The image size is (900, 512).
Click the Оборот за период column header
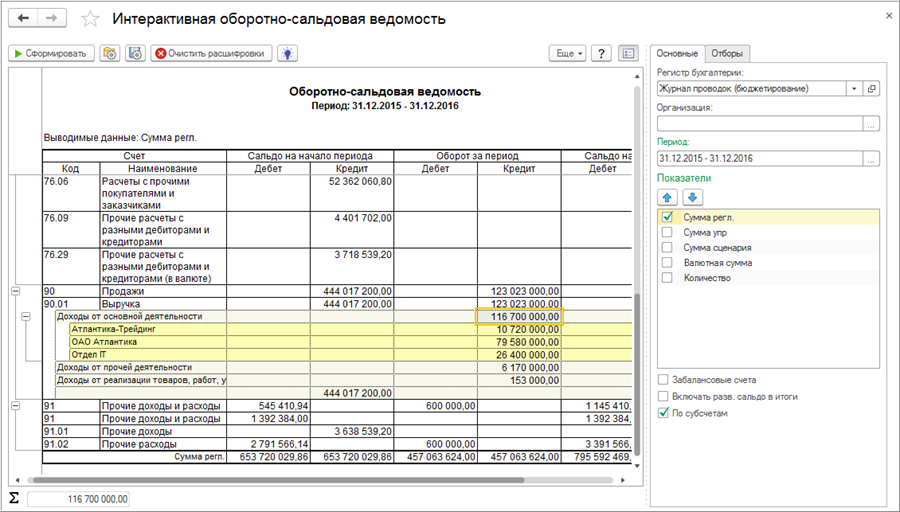pyautogui.click(x=477, y=156)
